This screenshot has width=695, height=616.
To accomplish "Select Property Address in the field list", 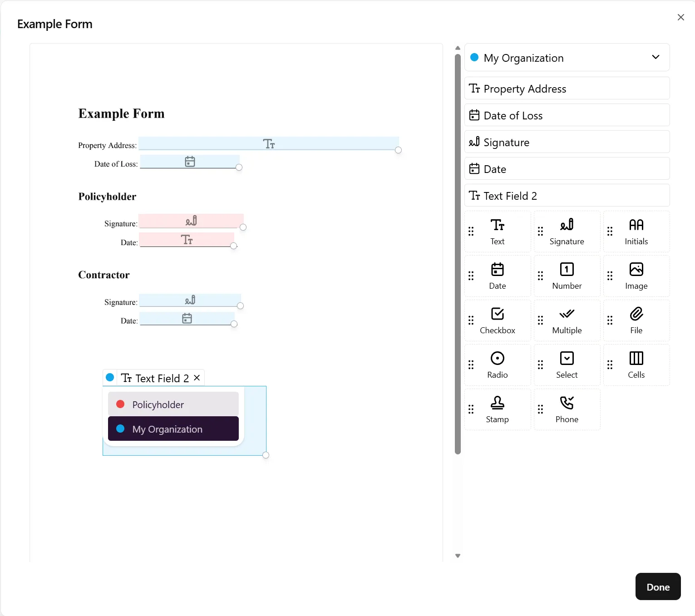I will click(x=567, y=88).
